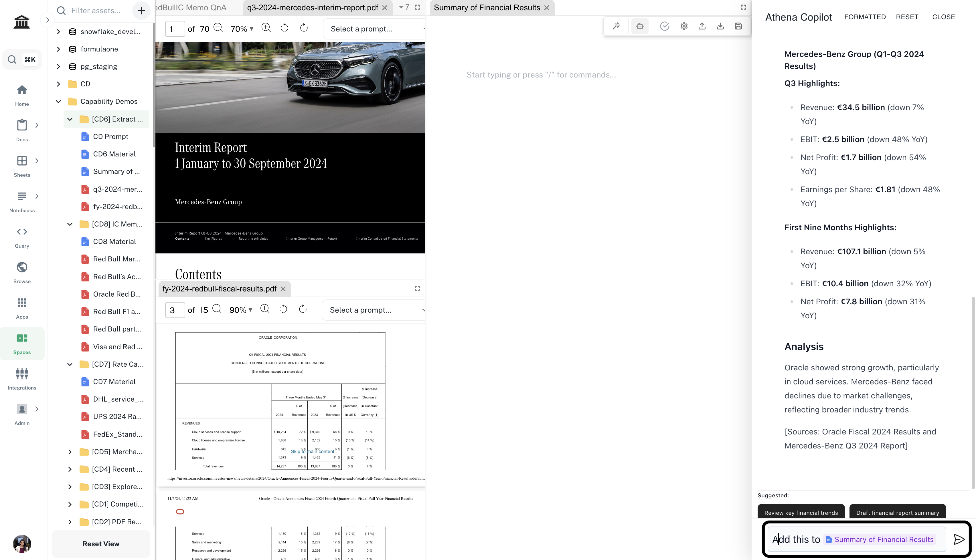Click the upload/share icon in doc toolbar
The width and height of the screenshot is (976, 560).
(702, 26)
